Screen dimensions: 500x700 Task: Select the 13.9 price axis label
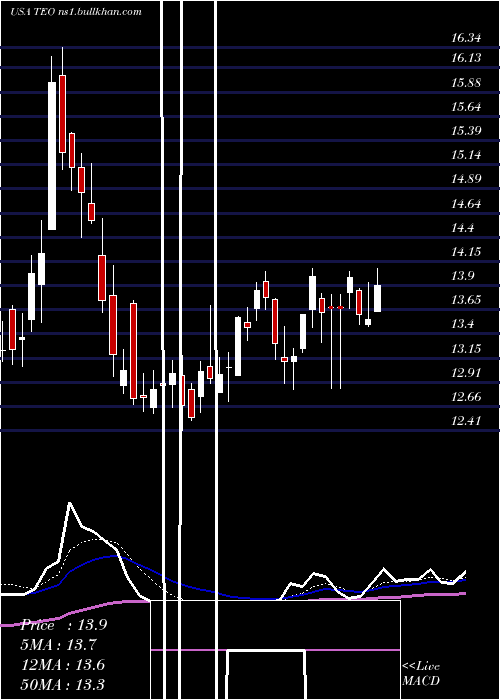pos(462,276)
